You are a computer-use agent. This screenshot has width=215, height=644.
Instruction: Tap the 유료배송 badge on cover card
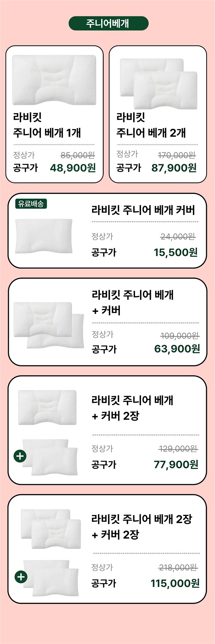pyautogui.click(x=31, y=204)
